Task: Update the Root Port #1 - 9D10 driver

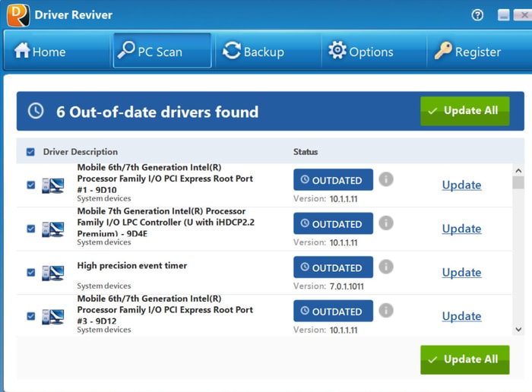Action: click(462, 185)
